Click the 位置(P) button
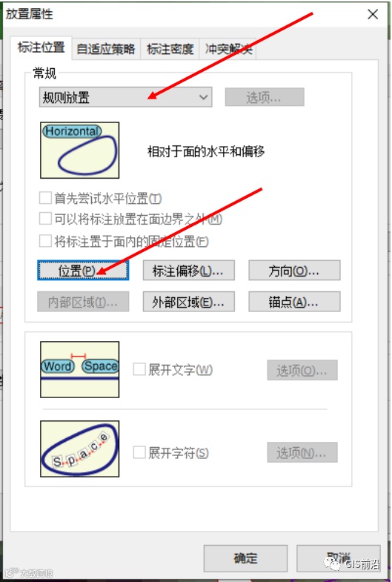This screenshot has width=392, height=582. pos(83,270)
